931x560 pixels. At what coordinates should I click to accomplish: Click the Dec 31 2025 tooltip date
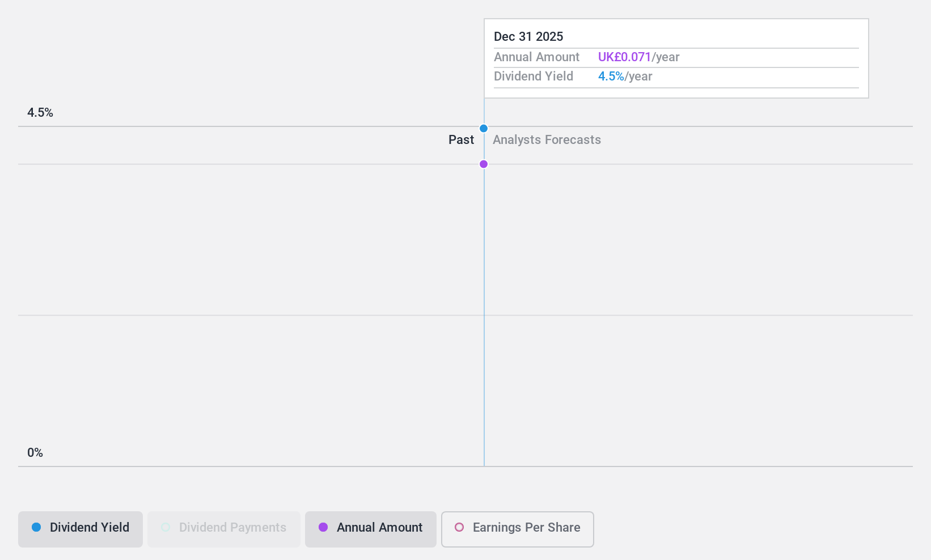coord(528,37)
